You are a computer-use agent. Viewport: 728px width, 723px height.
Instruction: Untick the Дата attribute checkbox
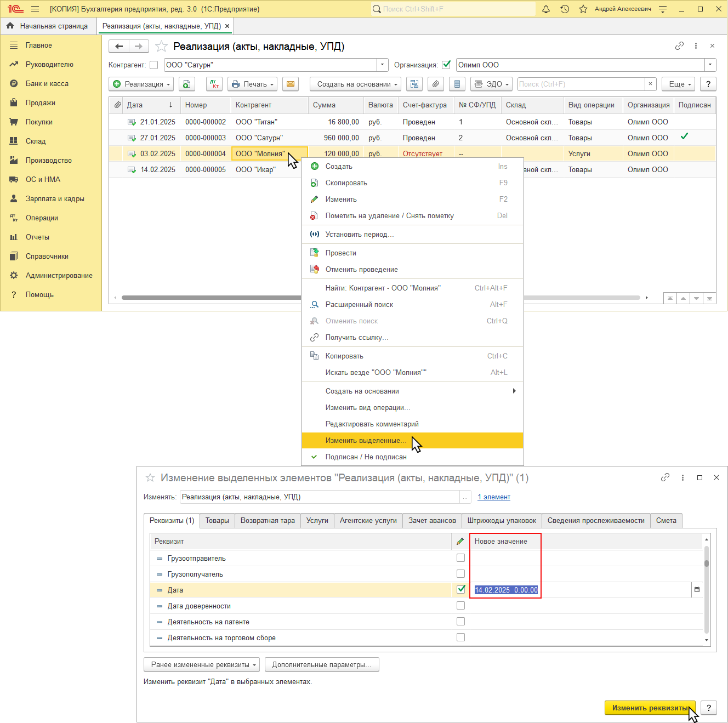460,590
